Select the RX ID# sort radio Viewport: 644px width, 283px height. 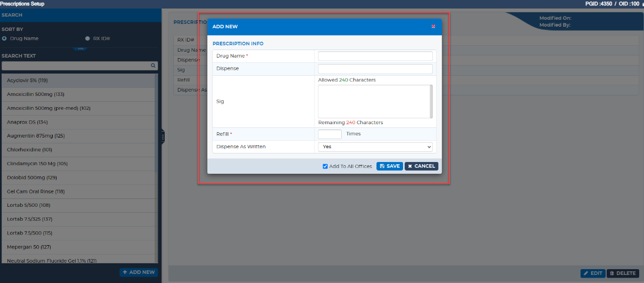click(87, 38)
